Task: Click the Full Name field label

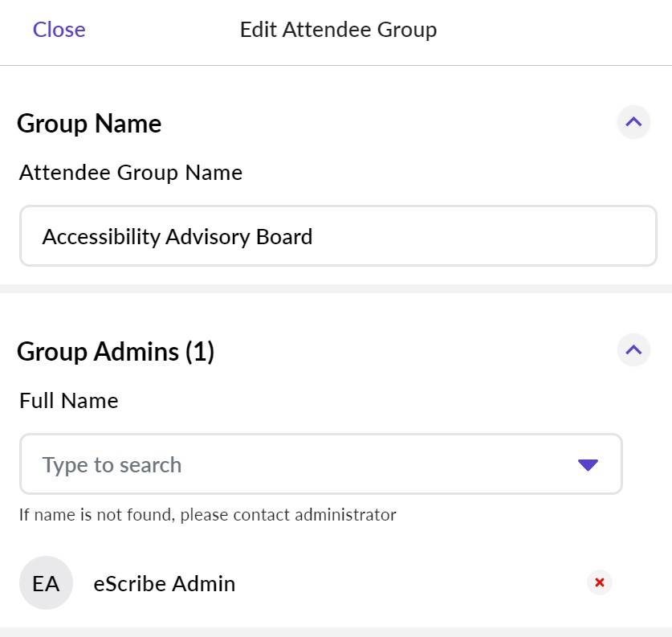Action: 68,400
